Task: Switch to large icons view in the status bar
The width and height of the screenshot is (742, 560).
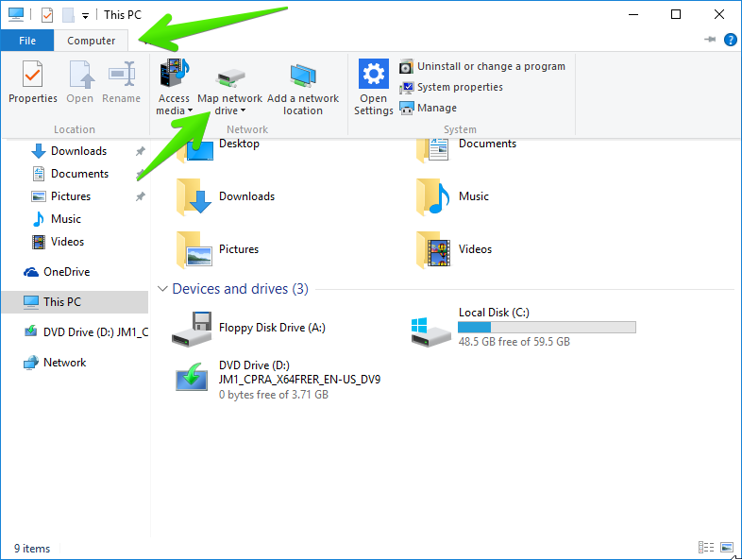Action: (726, 548)
